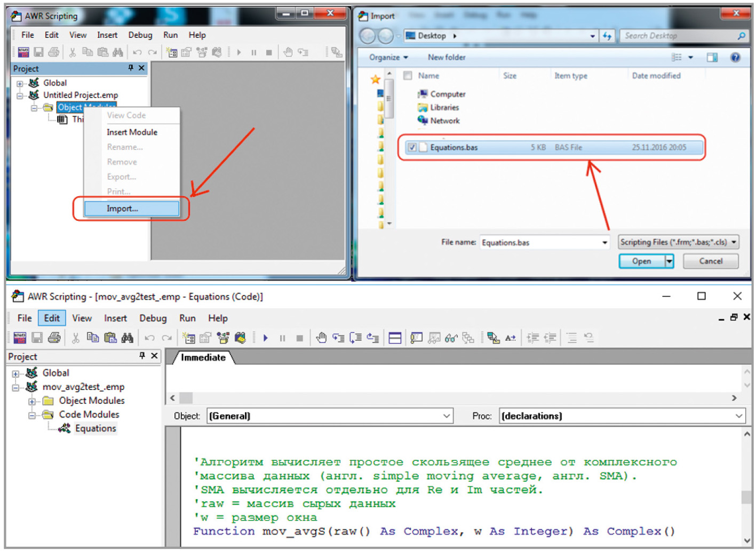The width and height of the screenshot is (756, 551).
Task: Click code editor vertical scrollbar down arrow
Action: 746,541
